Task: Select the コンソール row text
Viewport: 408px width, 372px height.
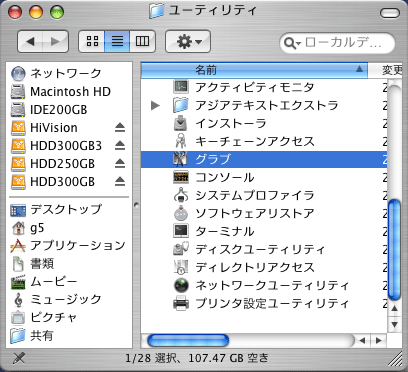Action: click(x=225, y=177)
